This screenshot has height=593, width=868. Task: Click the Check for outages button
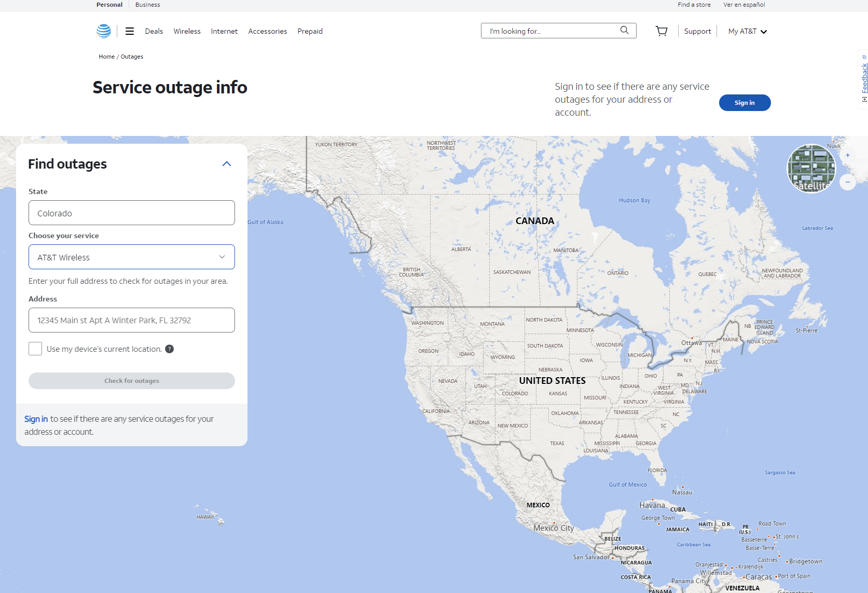(x=132, y=381)
